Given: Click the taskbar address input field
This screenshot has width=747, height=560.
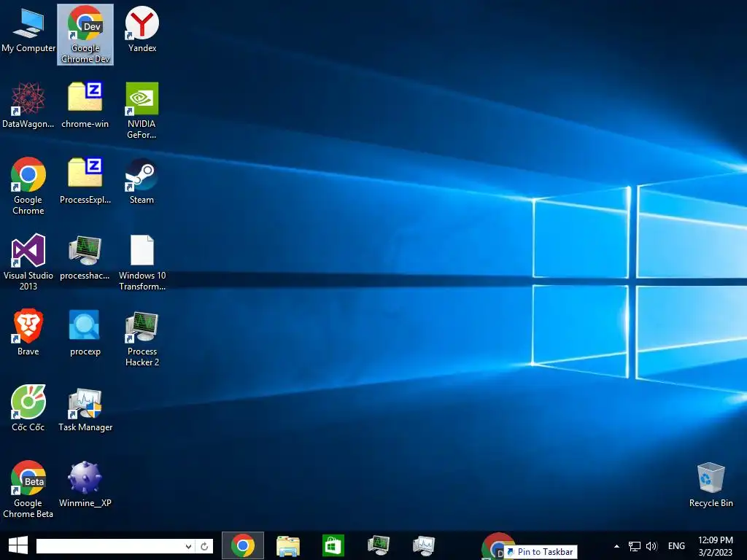Looking at the screenshot, I should [x=111, y=546].
